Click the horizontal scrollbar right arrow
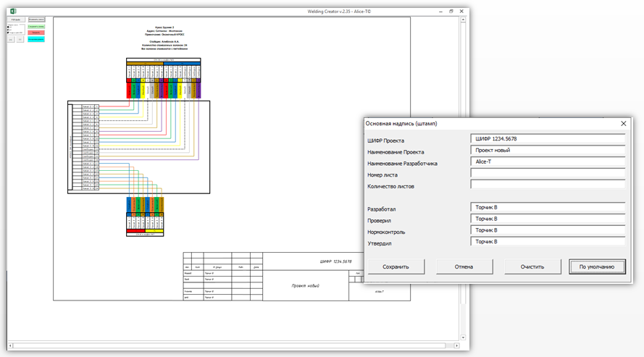Image resolution: width=644 pixels, height=357 pixels. [456, 345]
